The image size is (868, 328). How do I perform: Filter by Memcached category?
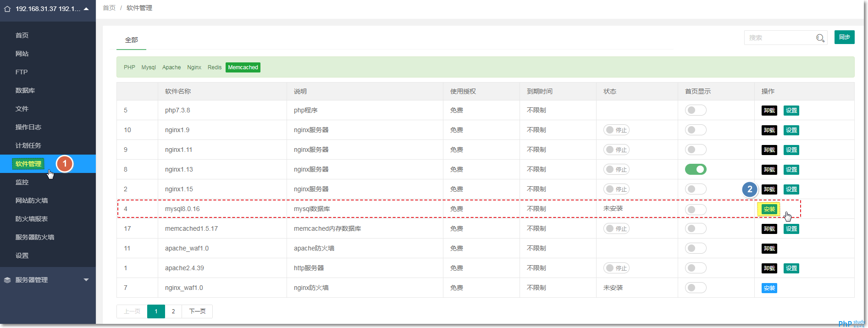(x=243, y=67)
